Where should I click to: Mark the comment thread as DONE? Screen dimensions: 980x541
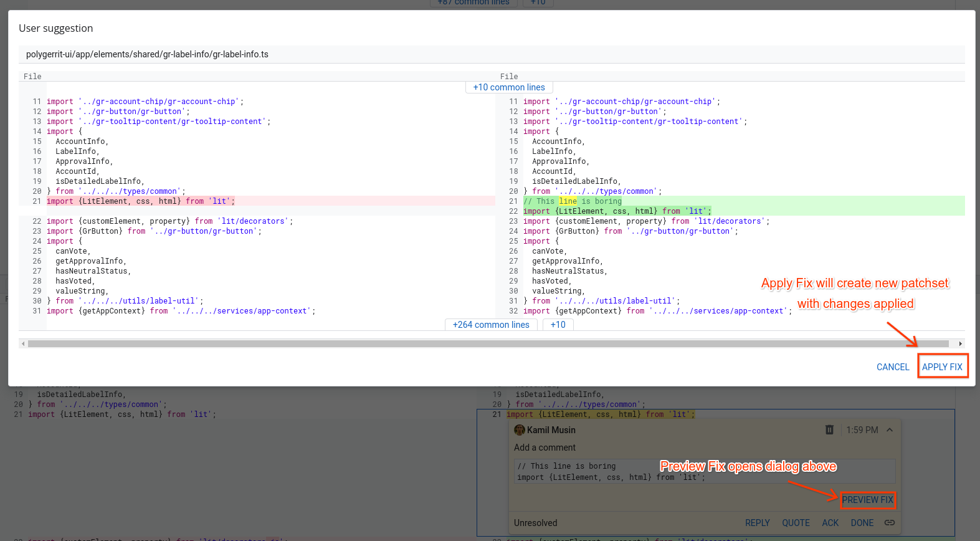click(862, 523)
